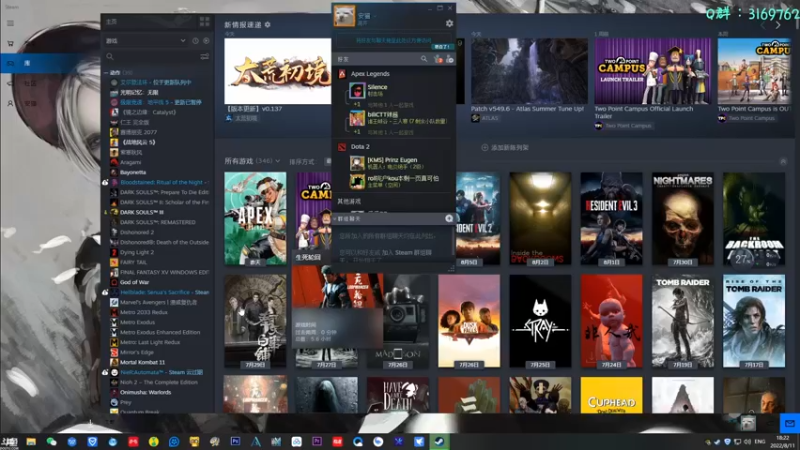Open the hamburger menu in Steam sidebar
This screenshot has height=450, width=800.
(x=10, y=23)
